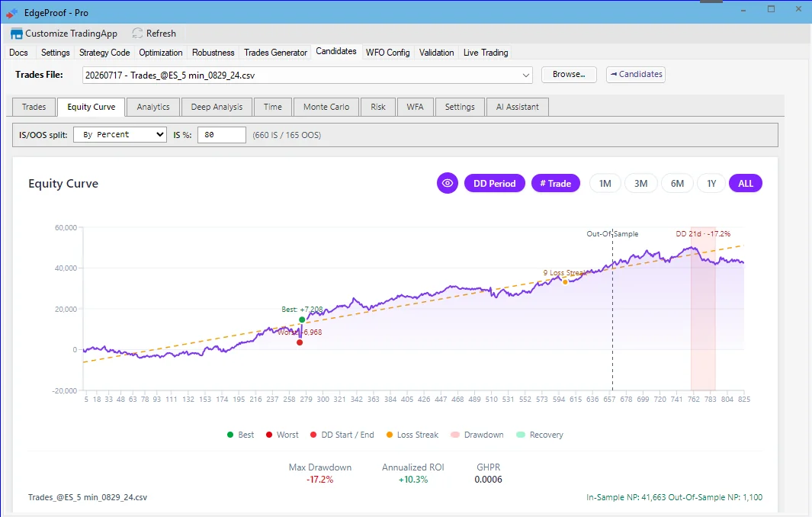The width and height of the screenshot is (812, 517).
Task: Switch to the Analytics sub-tab
Action: [x=153, y=107]
